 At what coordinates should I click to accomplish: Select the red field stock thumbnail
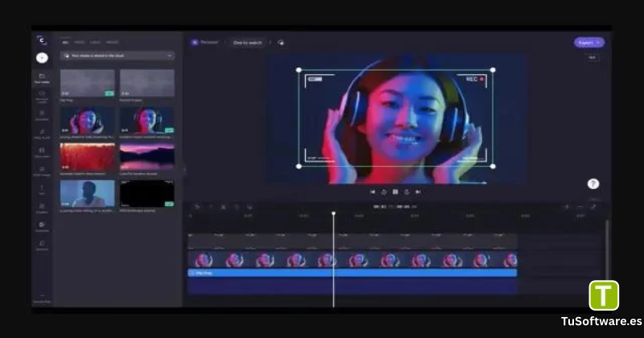point(88,157)
